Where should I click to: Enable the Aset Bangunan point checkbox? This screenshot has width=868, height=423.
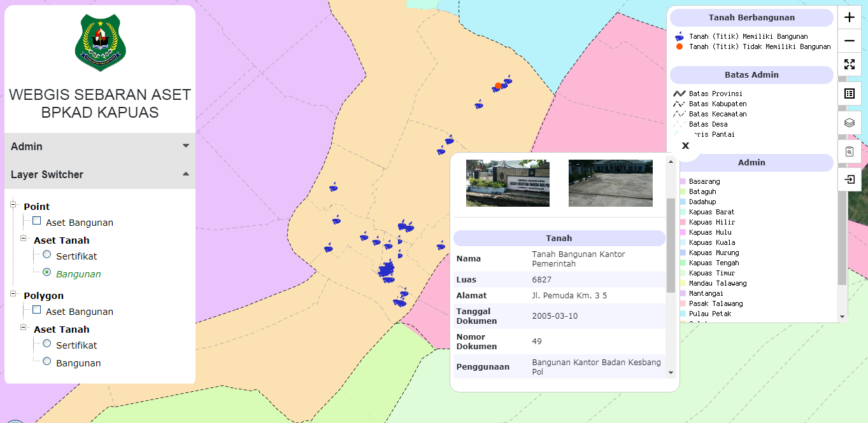pos(36,220)
